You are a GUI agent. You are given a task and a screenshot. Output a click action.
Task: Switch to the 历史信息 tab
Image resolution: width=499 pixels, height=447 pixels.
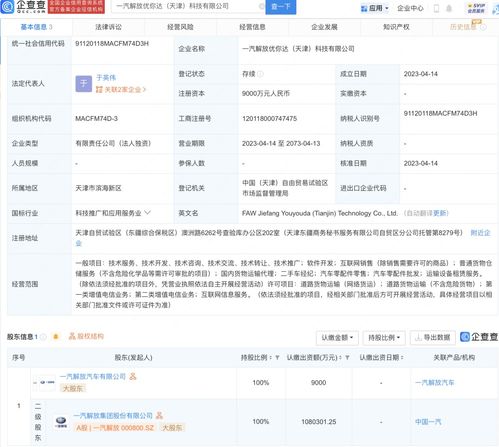[x=463, y=27]
